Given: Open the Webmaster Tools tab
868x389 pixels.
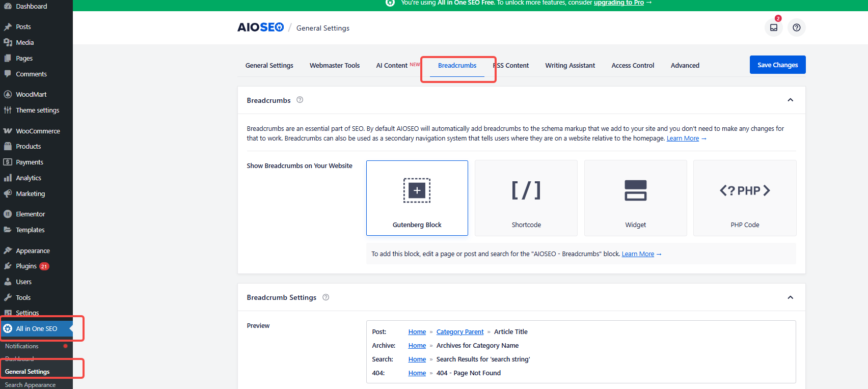Looking at the screenshot, I should 334,65.
